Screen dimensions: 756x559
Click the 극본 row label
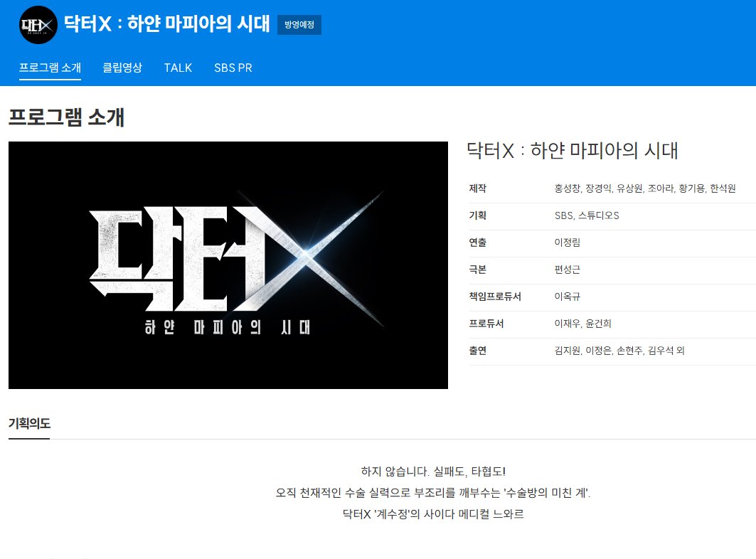point(478,270)
